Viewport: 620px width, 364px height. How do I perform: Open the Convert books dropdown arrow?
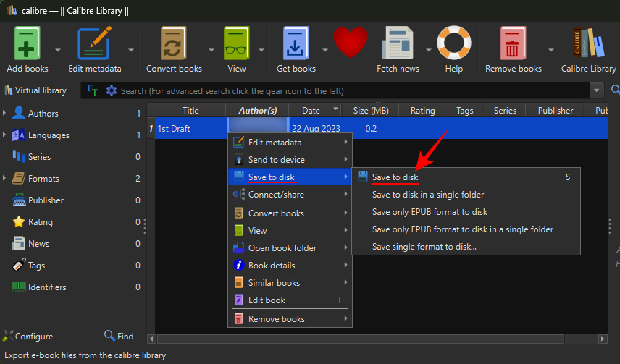[211, 50]
